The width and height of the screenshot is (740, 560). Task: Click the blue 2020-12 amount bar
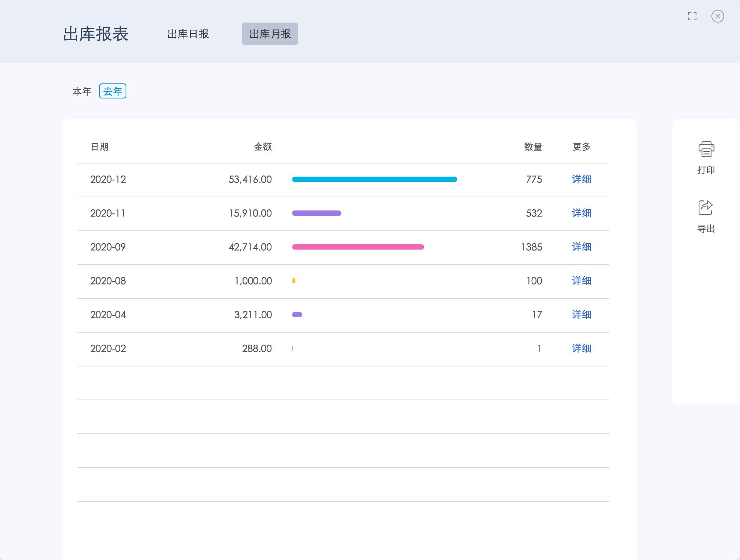tap(374, 179)
